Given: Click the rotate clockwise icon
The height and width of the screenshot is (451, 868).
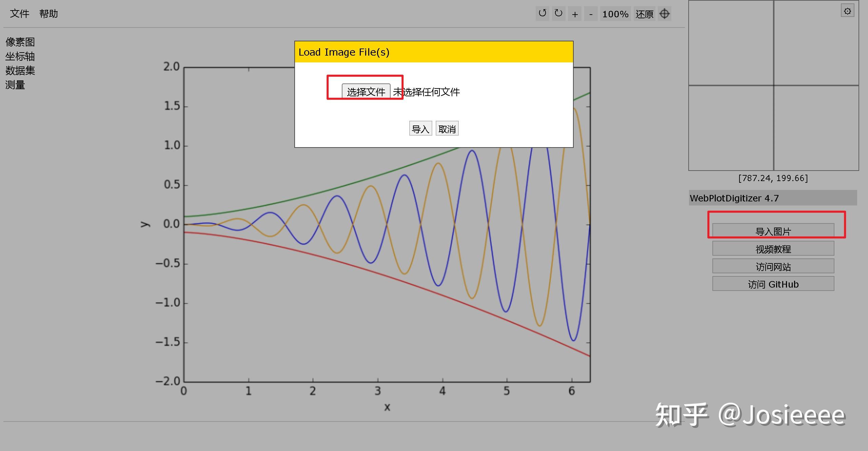Looking at the screenshot, I should 558,14.
